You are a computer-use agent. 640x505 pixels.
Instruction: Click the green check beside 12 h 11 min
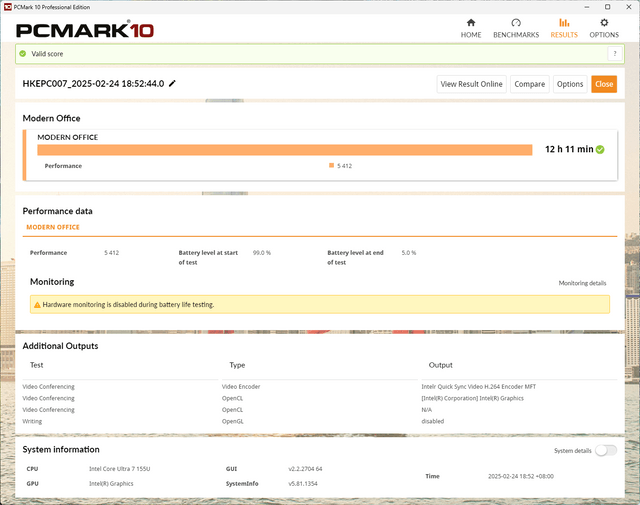coord(600,149)
